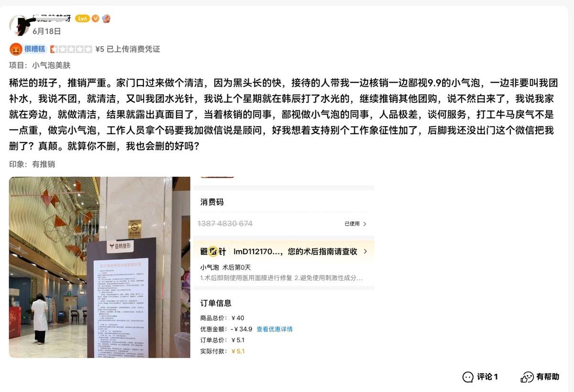574x392 pixels.
Task: Click the one-star rating stars
Action: point(71,49)
